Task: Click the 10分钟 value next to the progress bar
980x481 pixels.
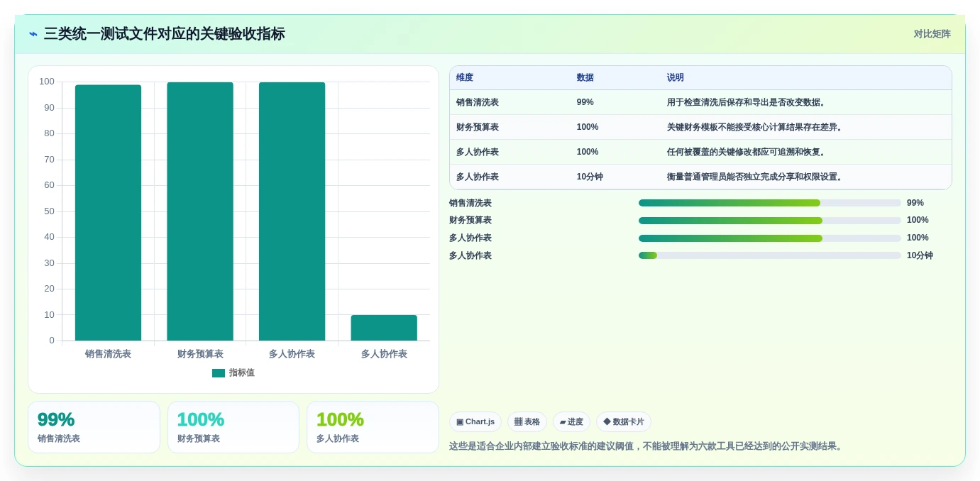Action: pyautogui.click(x=920, y=255)
